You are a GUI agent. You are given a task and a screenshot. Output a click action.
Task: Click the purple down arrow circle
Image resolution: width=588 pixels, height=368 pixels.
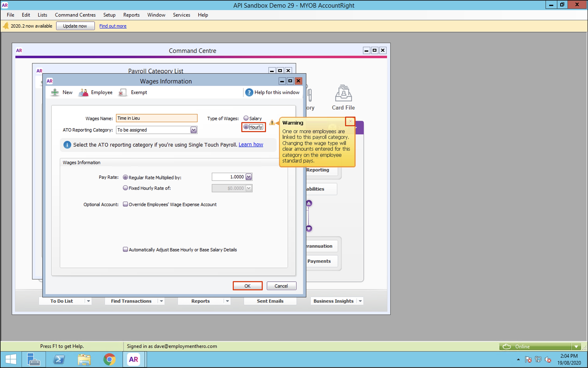309,229
